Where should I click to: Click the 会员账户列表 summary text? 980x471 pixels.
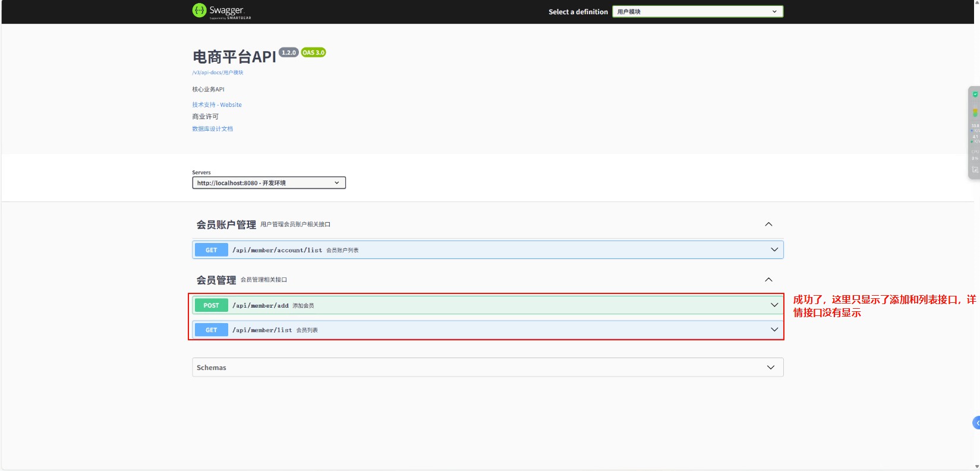342,250
